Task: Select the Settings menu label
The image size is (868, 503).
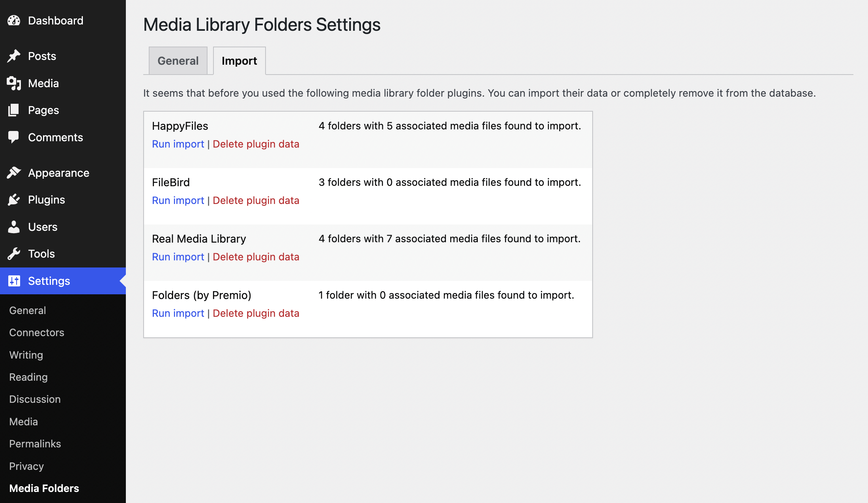Action: tap(49, 281)
